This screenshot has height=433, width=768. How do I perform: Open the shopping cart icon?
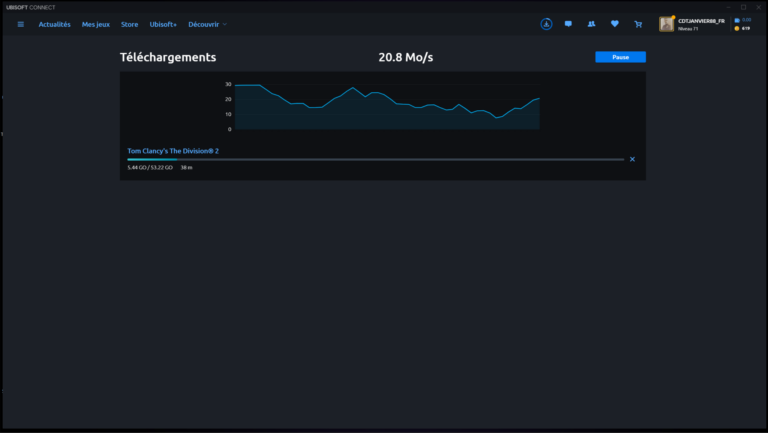pos(638,24)
